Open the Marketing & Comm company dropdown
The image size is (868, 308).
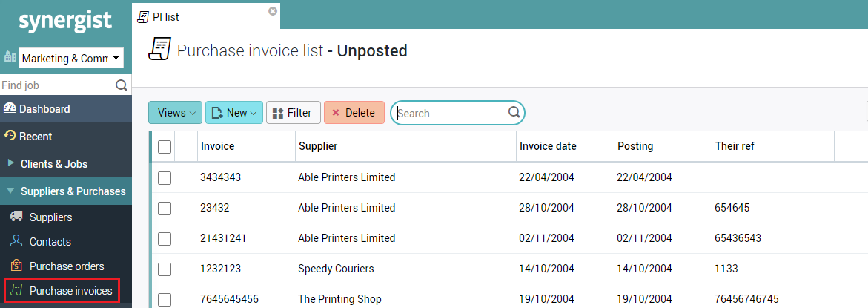click(x=71, y=58)
